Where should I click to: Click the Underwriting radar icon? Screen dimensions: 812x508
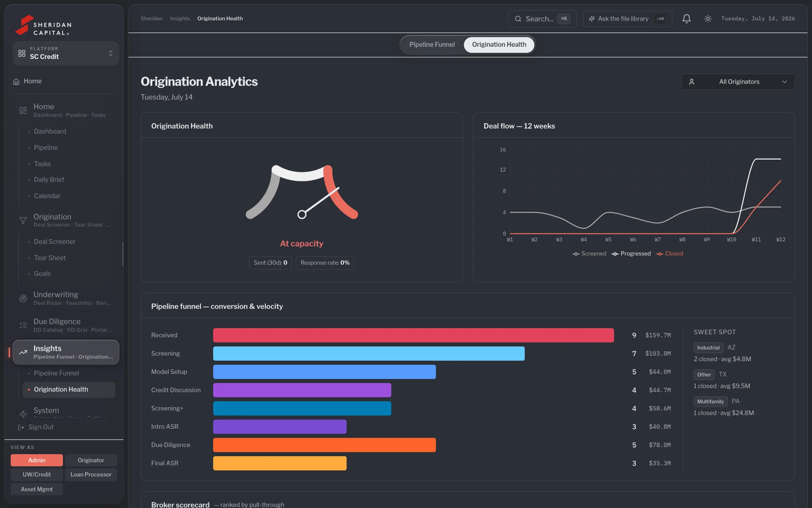(23, 298)
